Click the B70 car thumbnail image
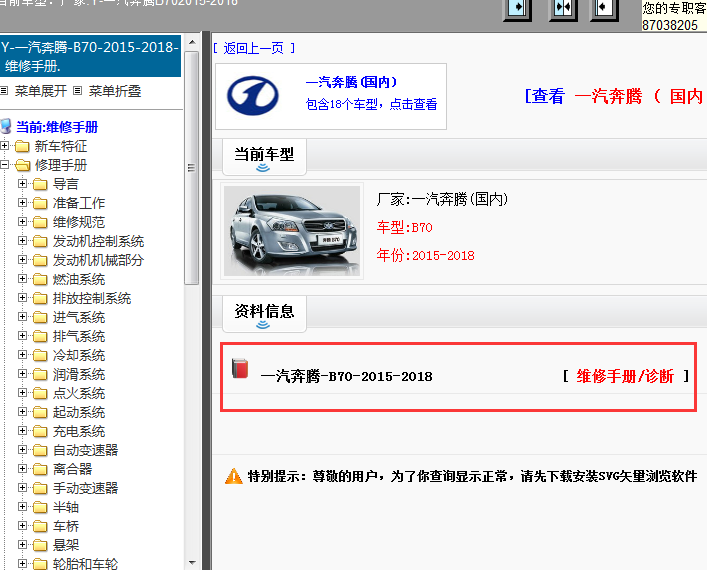Viewport: 707px width, 570px height. coord(292,231)
